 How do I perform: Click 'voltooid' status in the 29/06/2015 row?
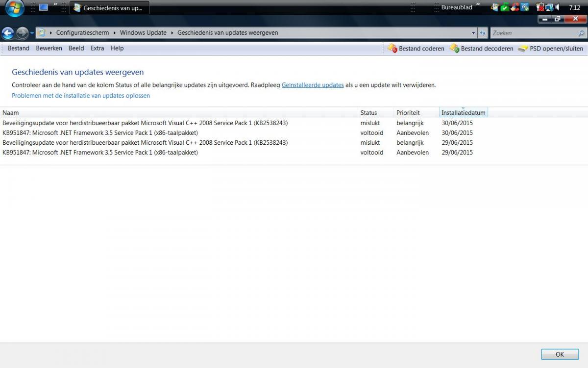coord(372,152)
